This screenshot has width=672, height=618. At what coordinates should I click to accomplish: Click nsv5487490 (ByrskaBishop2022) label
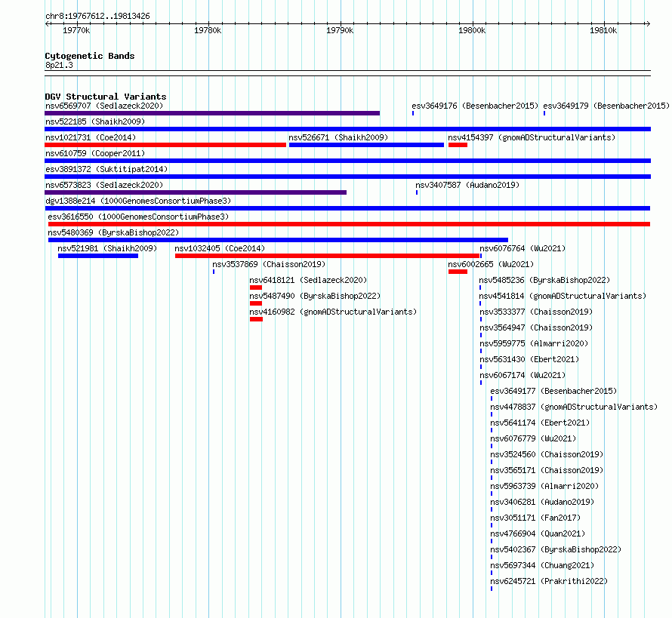pyautogui.click(x=315, y=296)
